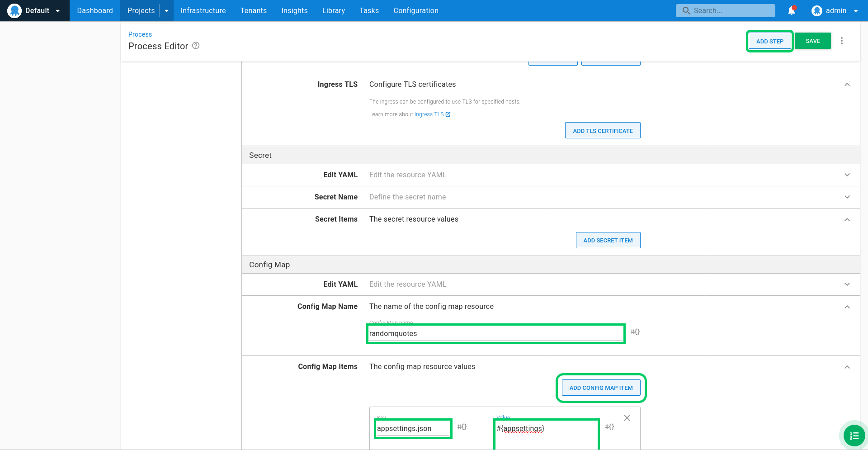The height and width of the screenshot is (450, 868).
Task: Click the admin user avatar
Action: tap(816, 11)
